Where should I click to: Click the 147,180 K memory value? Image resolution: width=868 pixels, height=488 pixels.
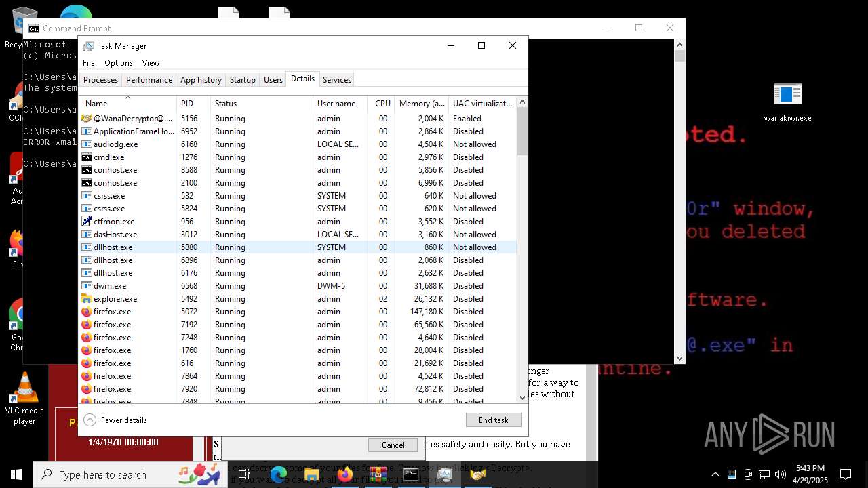(427, 312)
